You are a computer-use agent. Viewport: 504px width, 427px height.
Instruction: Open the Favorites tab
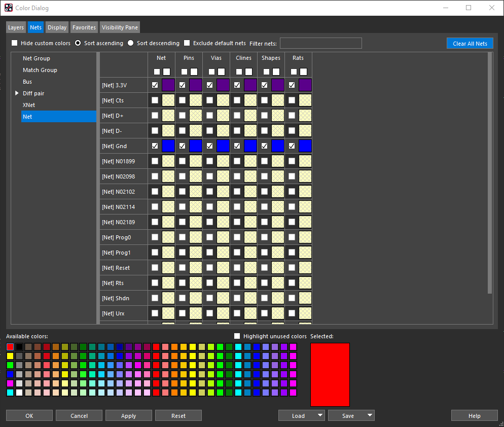pyautogui.click(x=84, y=27)
